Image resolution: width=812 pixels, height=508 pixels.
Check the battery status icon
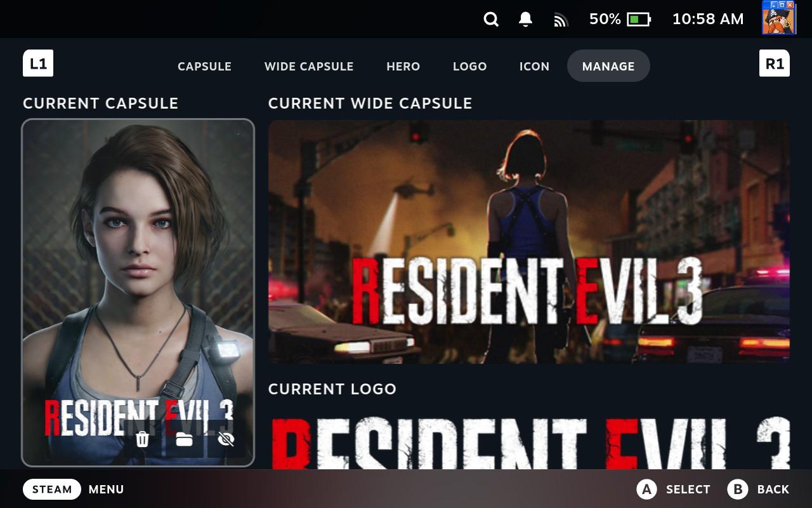point(639,20)
